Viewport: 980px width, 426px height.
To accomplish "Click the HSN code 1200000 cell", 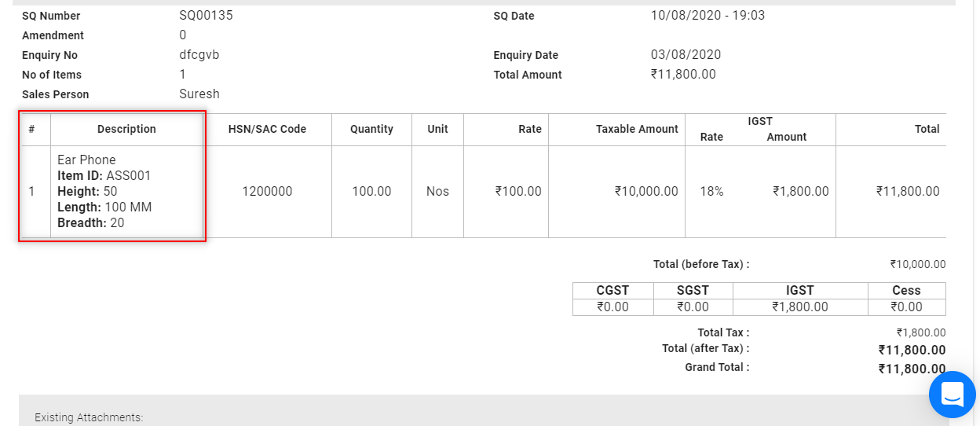I will click(267, 191).
